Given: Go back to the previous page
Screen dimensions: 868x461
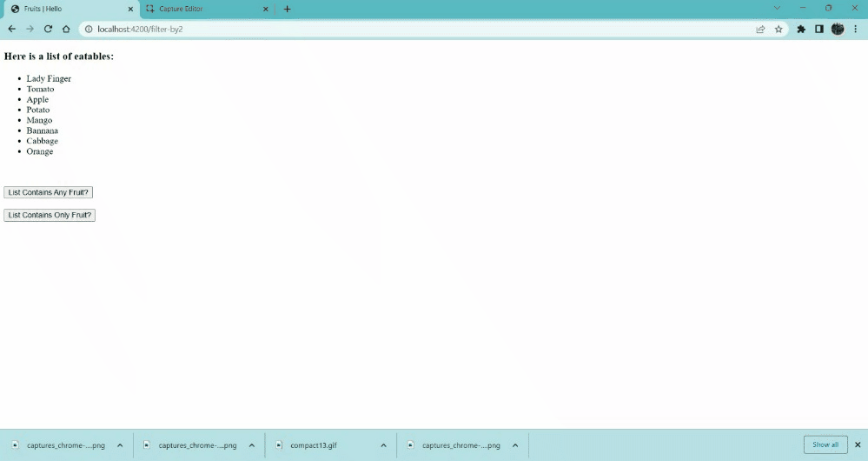Looking at the screenshot, I should (x=11, y=29).
